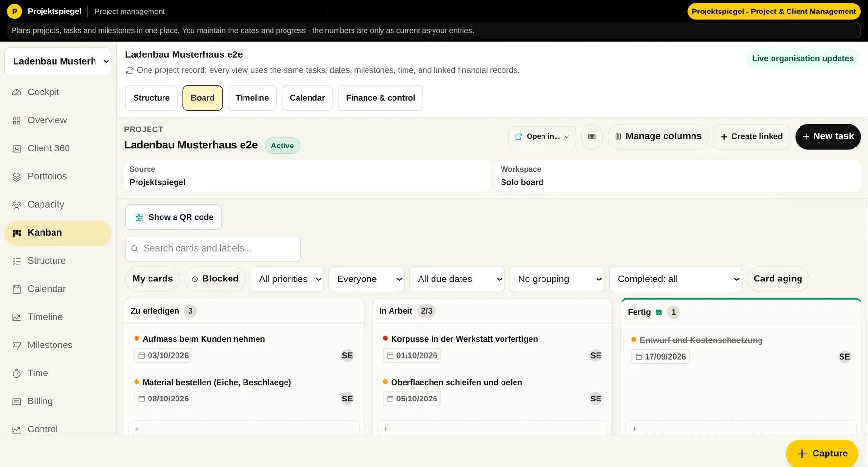868x467 pixels.
Task: Switch to the Calendar tab
Action: point(307,98)
